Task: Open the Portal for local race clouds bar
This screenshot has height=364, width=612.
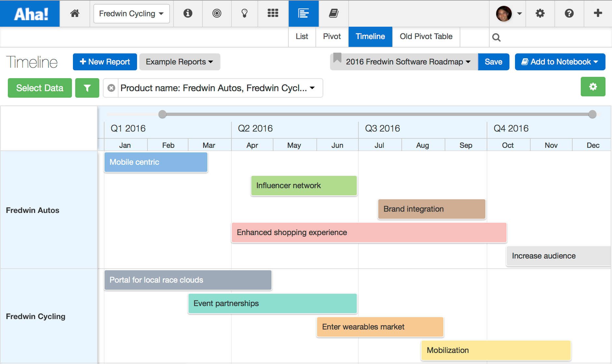Action: [188, 280]
